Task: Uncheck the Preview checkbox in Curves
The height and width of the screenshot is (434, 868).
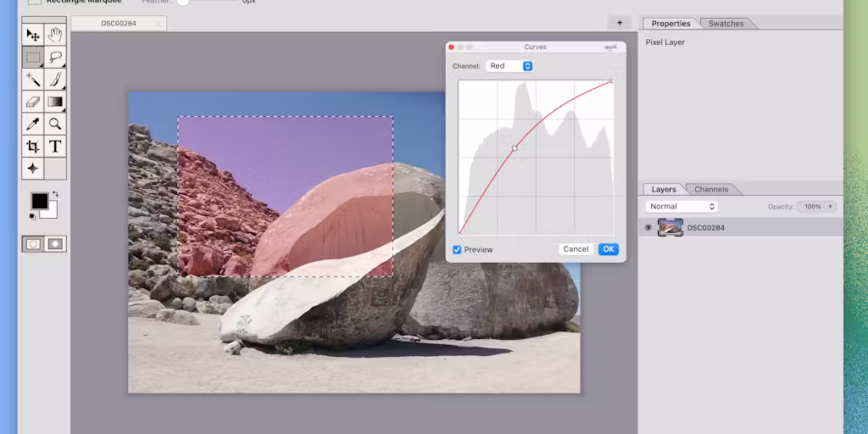Action: point(457,250)
